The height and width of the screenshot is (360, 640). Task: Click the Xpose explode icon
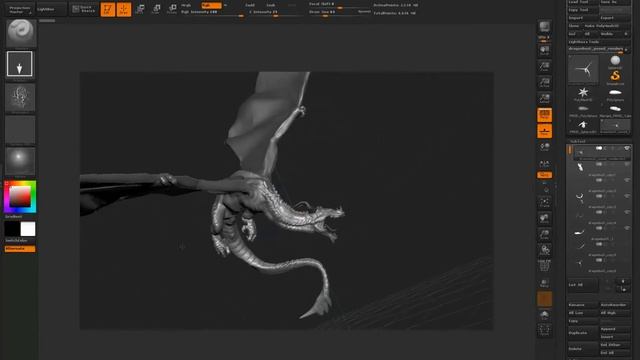[x=544, y=330]
